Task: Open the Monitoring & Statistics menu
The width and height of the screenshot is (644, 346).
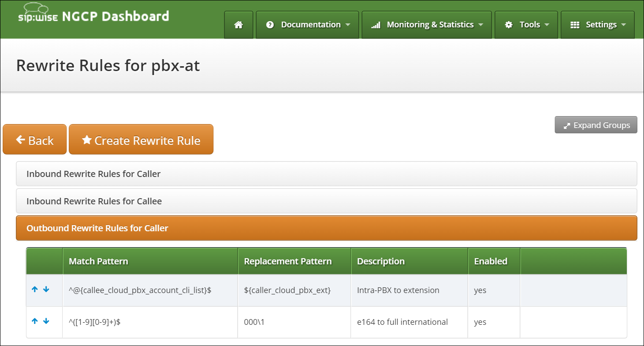Action: (427, 25)
